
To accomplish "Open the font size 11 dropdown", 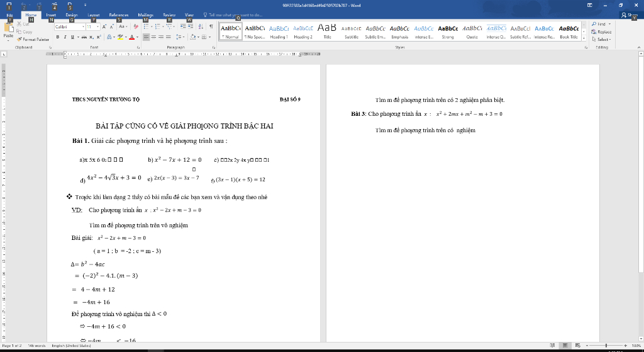I will click(97, 26).
